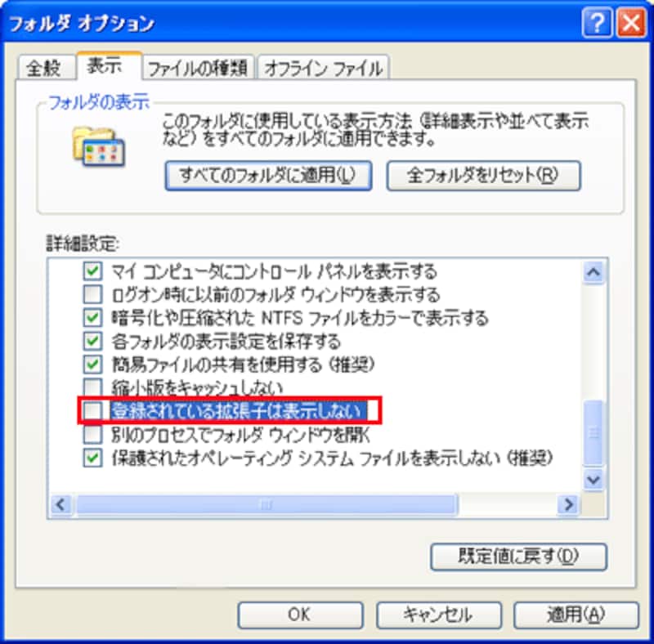
Task: Enable 縮小版をキャッシュしない checkbox
Action: 92,387
